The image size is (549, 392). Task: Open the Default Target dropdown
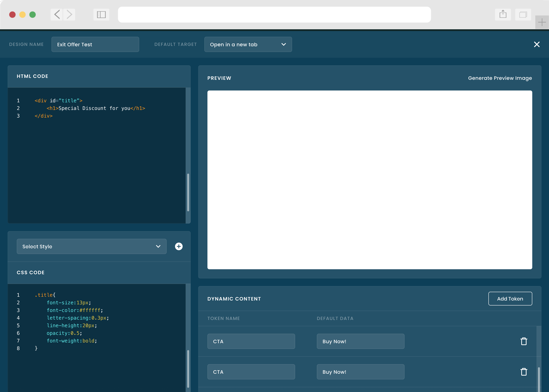(248, 44)
